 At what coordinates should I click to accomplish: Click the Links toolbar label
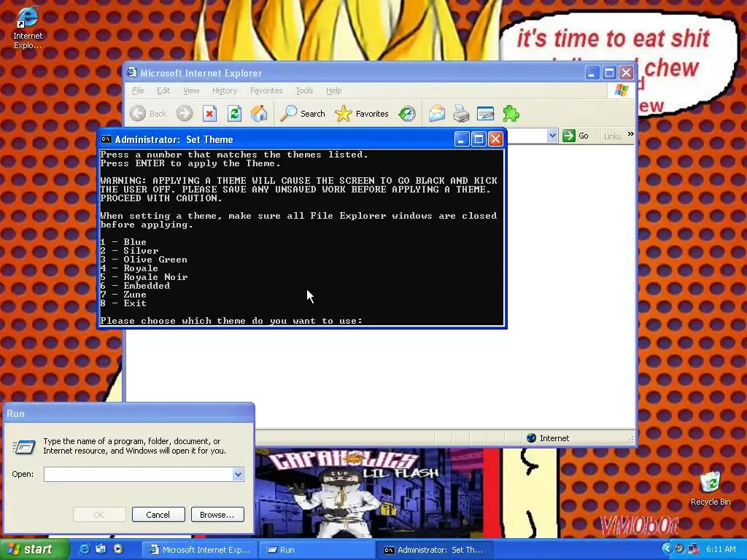pyautogui.click(x=612, y=136)
